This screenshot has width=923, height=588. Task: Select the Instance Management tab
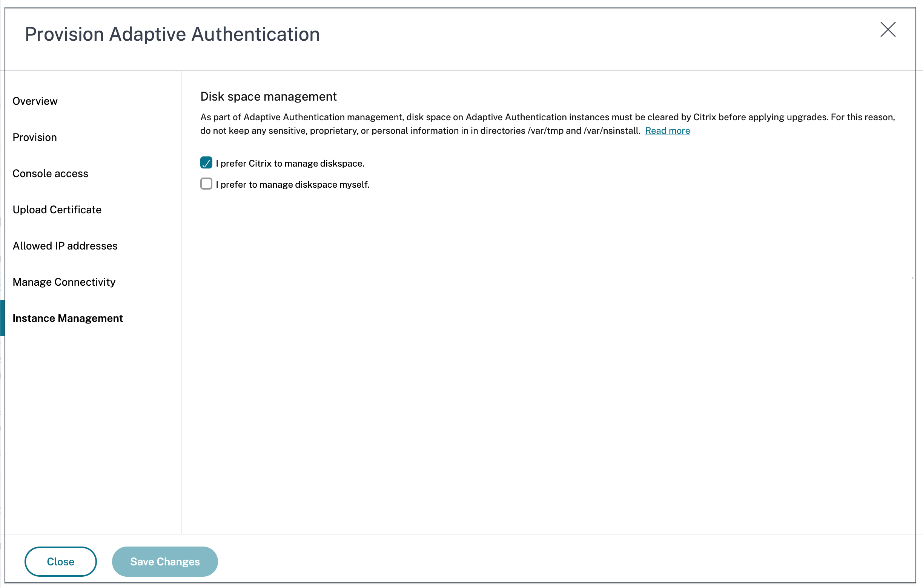click(x=68, y=318)
